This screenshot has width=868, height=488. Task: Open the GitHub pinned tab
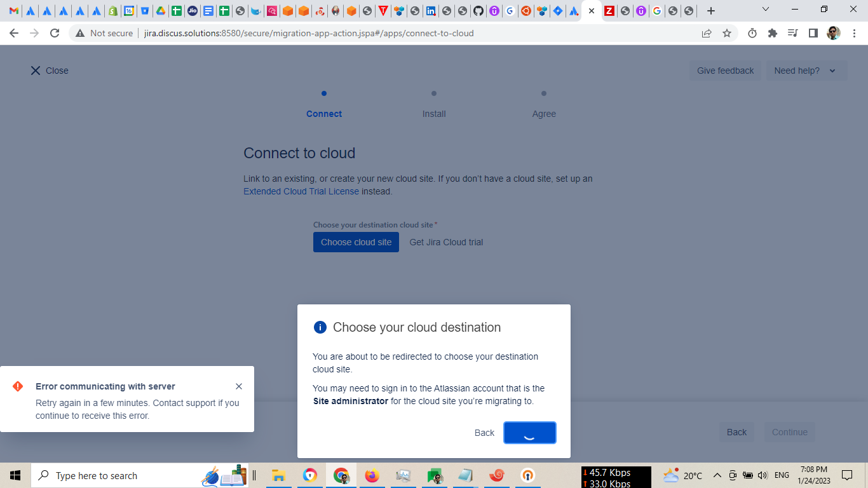pyautogui.click(x=478, y=11)
